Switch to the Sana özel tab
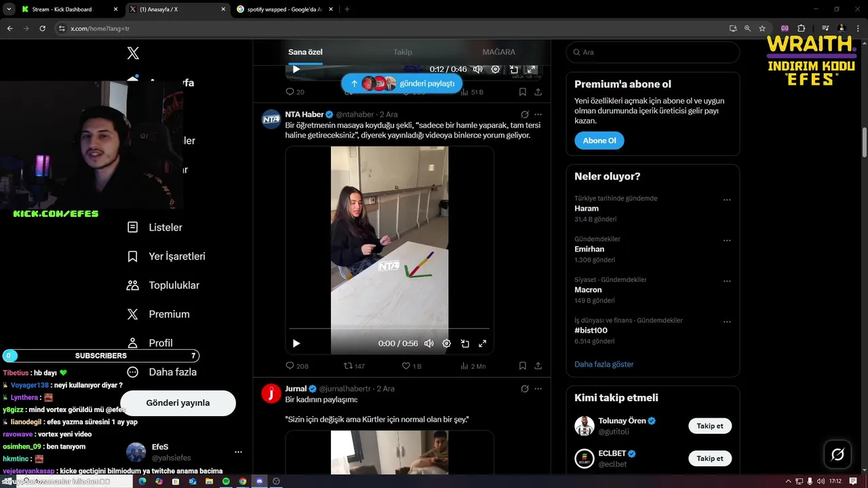Screen dimensions: 868x488 click(305, 52)
